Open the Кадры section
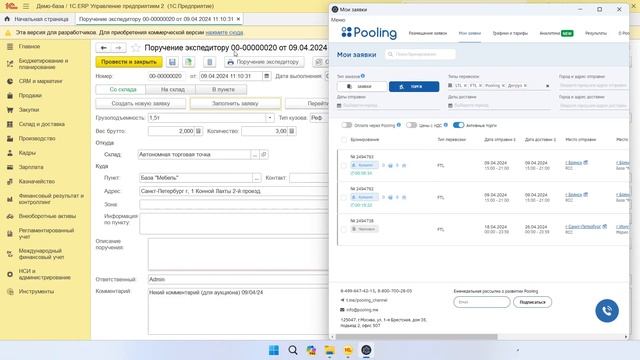 pyautogui.click(x=27, y=153)
